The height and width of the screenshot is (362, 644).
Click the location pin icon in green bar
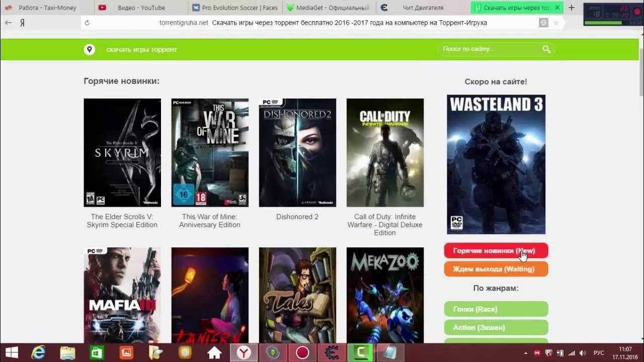[90, 49]
